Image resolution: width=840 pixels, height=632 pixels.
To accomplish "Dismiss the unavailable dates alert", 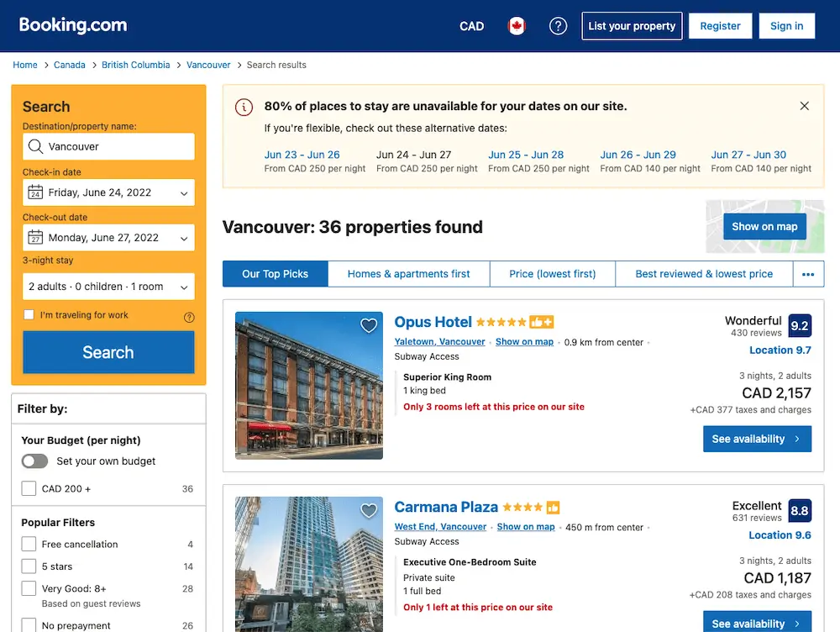I will click(x=804, y=106).
